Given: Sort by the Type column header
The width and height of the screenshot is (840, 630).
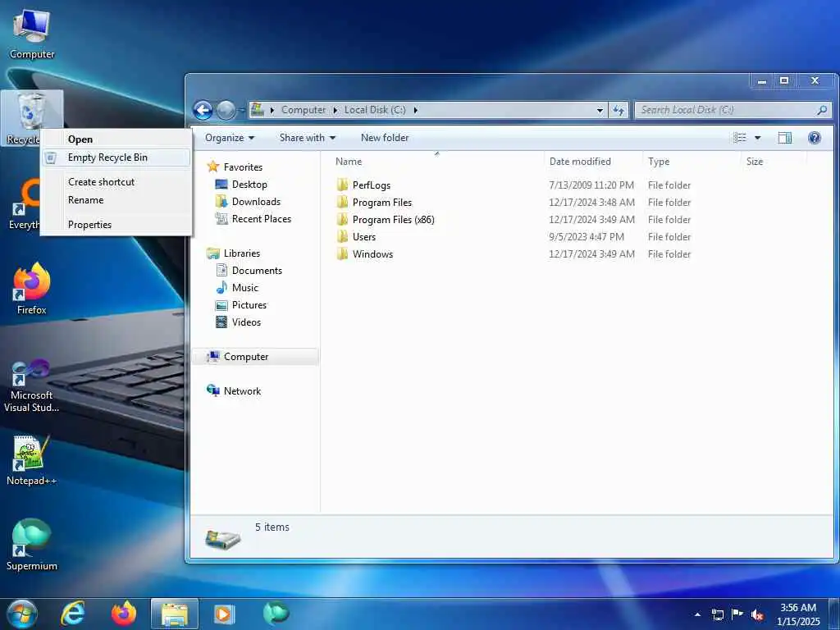Looking at the screenshot, I should pos(692,162).
